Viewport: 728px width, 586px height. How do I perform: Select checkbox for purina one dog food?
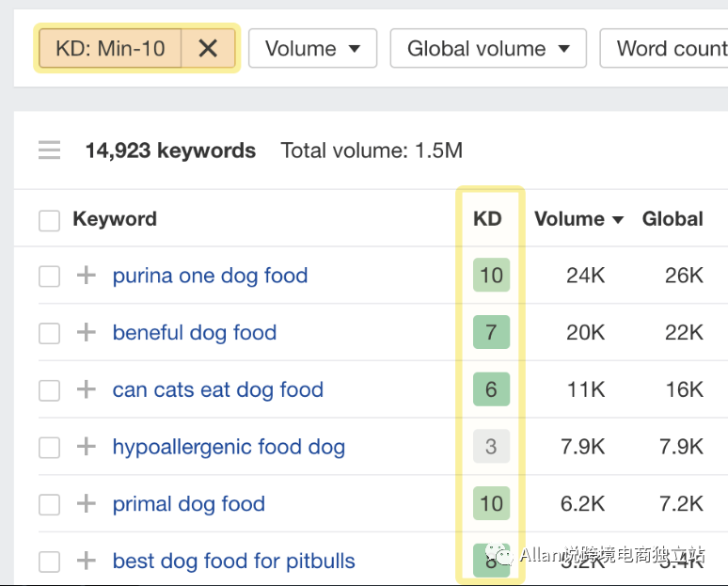(x=49, y=277)
